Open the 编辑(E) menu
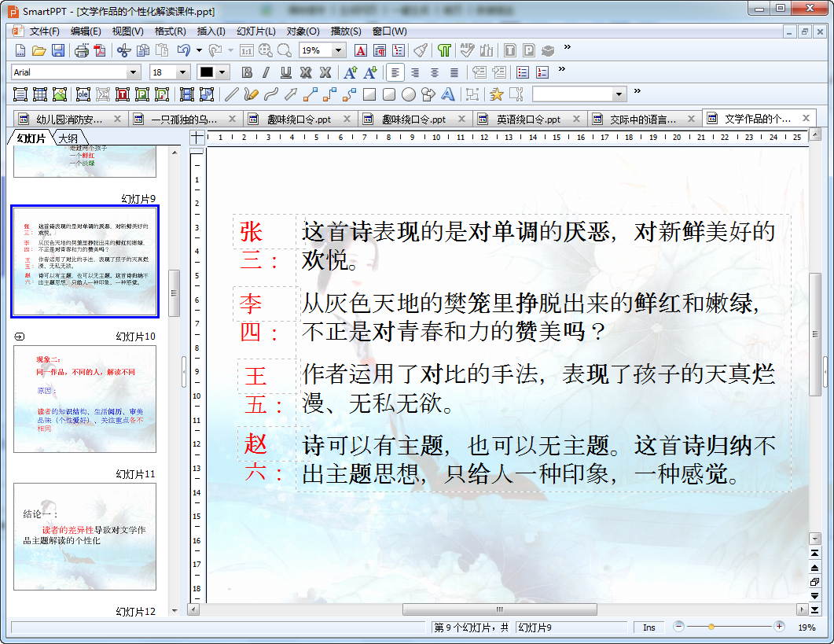Viewport: 834px width, 644px height. [86, 31]
